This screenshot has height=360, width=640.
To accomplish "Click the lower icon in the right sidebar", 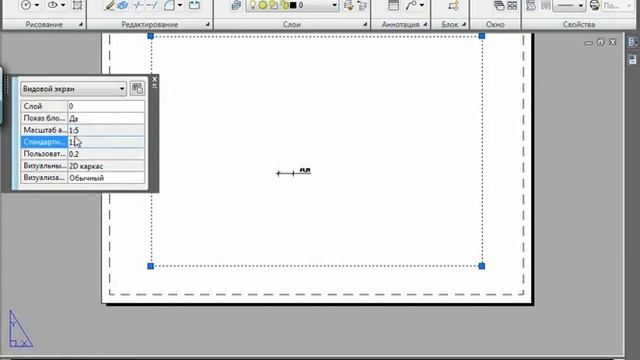I will [633, 60].
